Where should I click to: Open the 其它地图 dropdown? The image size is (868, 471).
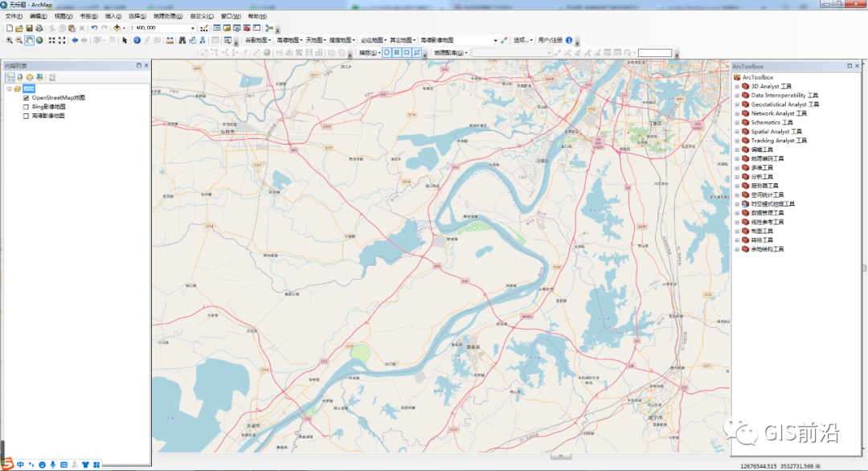click(x=403, y=40)
